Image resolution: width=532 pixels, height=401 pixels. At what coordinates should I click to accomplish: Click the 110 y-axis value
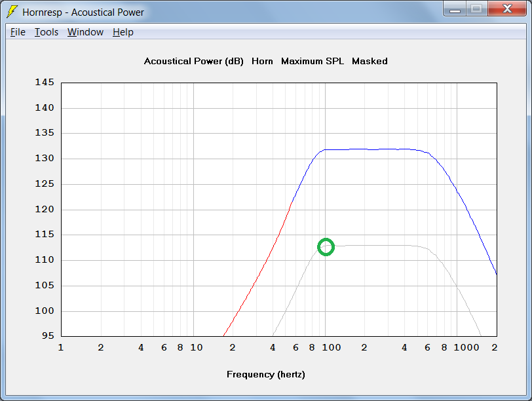click(45, 259)
